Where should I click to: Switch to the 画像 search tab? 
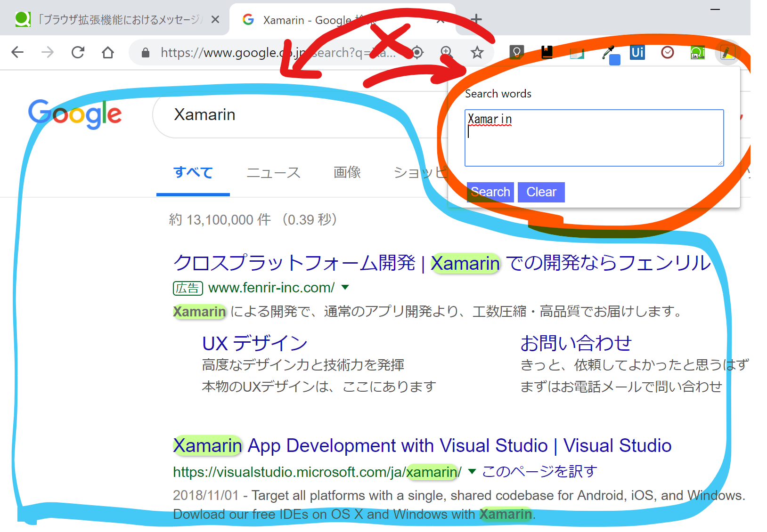(347, 173)
